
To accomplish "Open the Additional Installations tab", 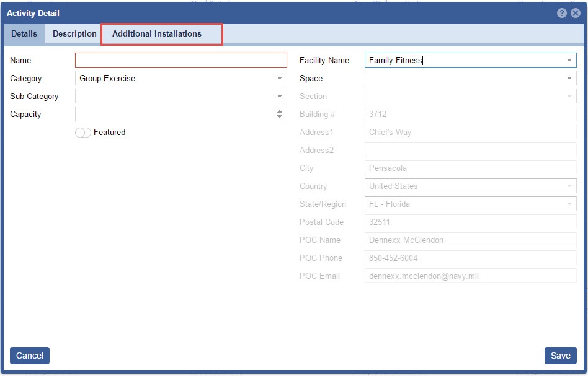I will pyautogui.click(x=157, y=34).
